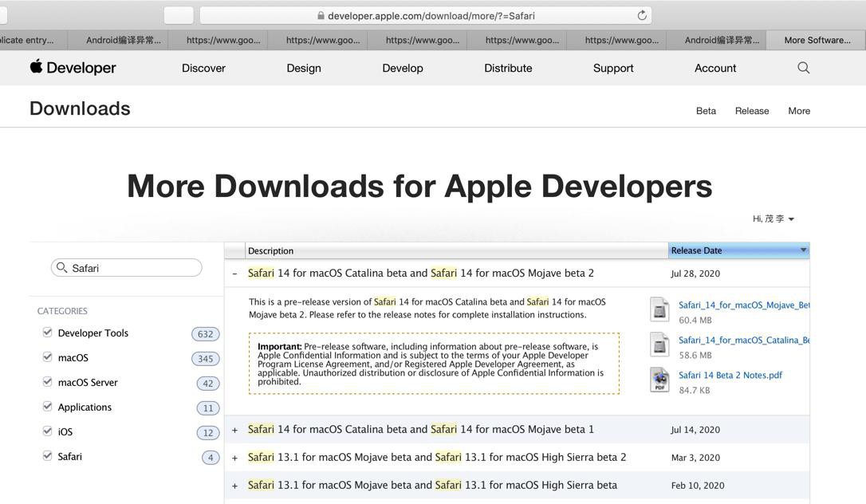Go to the Release downloads section
The width and height of the screenshot is (866, 504).
[752, 111]
